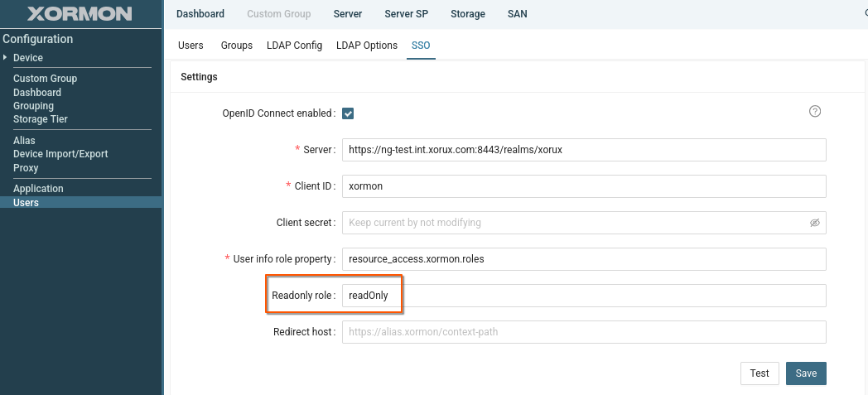
Task: Toggle client secret visibility eye icon
Action: tap(815, 223)
